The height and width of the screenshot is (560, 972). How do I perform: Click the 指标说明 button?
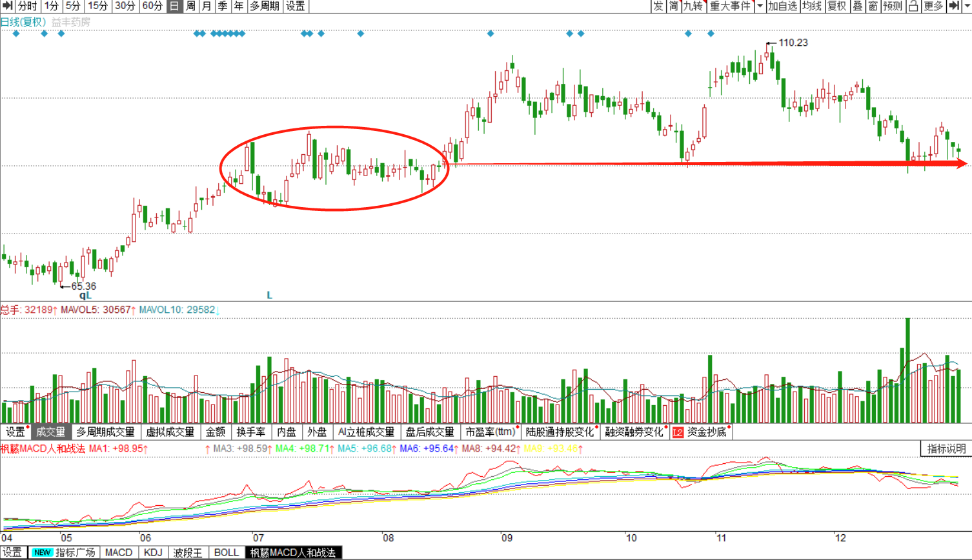[946, 448]
